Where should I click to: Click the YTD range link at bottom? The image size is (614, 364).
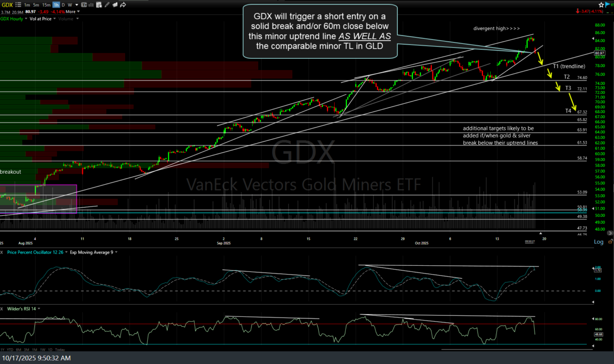[x=11, y=350]
